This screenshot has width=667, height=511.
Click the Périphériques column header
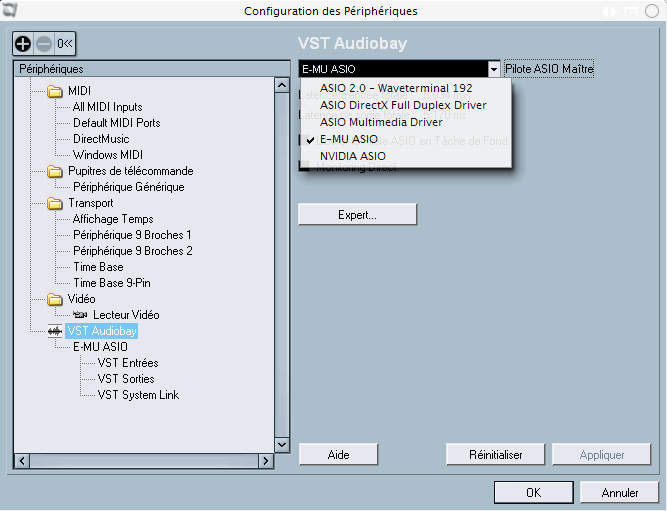coord(152,69)
